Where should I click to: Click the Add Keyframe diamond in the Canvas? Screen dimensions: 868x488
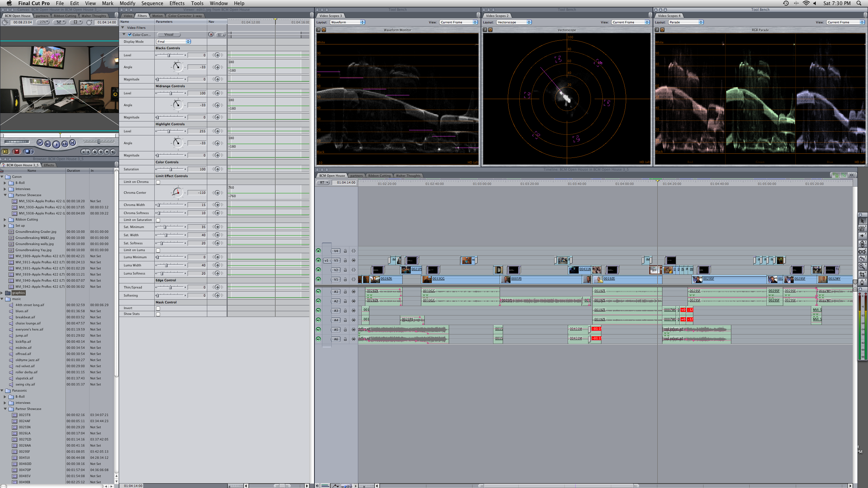pyautogui.click(x=101, y=152)
